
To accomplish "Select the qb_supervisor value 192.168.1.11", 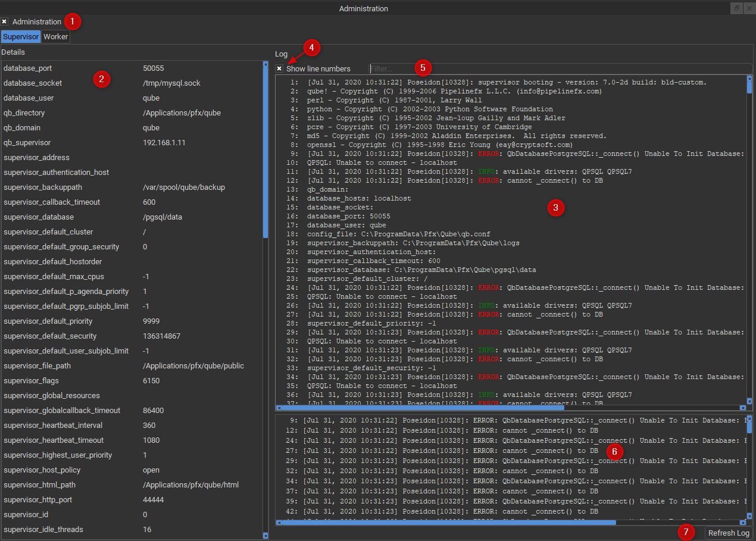I will (164, 143).
